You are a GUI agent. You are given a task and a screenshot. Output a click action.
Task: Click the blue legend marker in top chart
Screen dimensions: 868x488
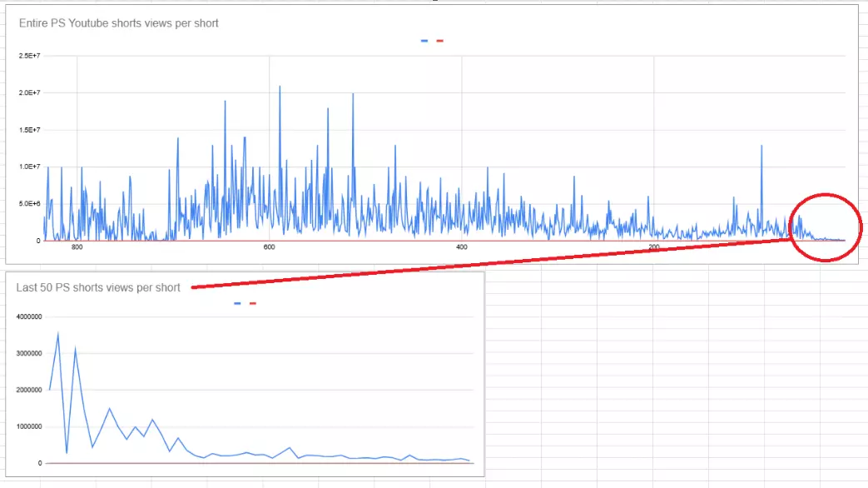(x=424, y=41)
